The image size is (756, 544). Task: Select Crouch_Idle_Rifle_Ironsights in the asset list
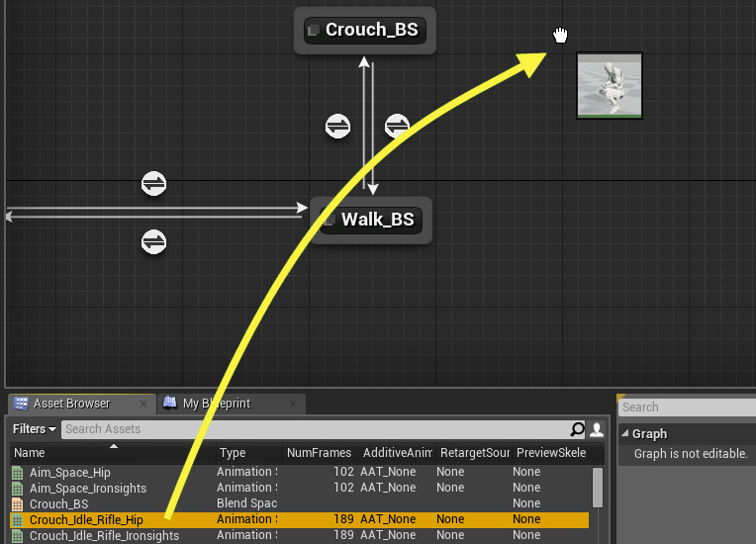pyautogui.click(x=104, y=536)
